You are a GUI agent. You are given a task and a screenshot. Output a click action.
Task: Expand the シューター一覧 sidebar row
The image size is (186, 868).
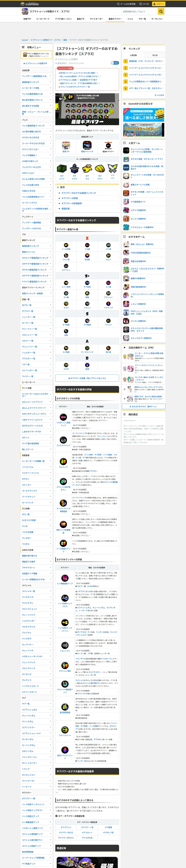pyautogui.click(x=37, y=317)
